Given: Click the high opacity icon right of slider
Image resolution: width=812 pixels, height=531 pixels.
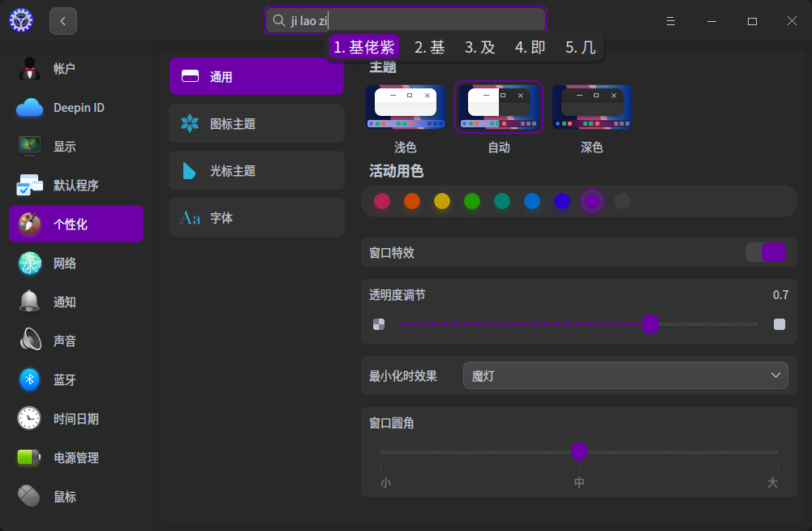Looking at the screenshot, I should point(780,324).
